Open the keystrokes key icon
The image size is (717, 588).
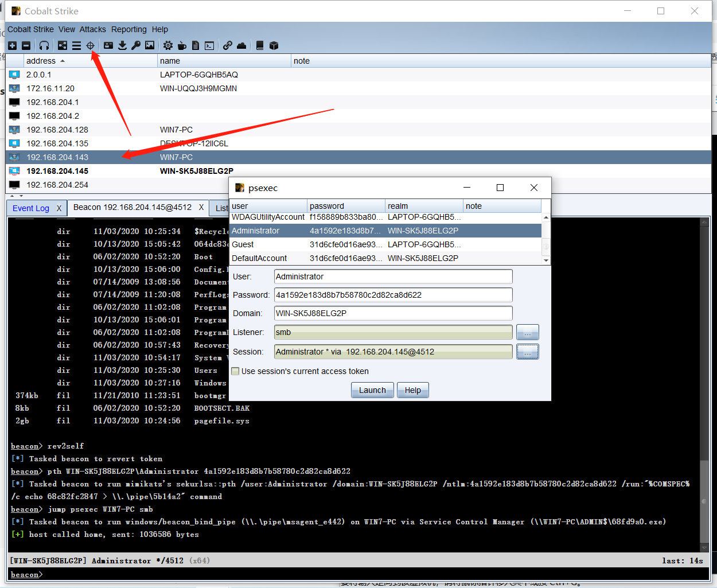coord(136,45)
